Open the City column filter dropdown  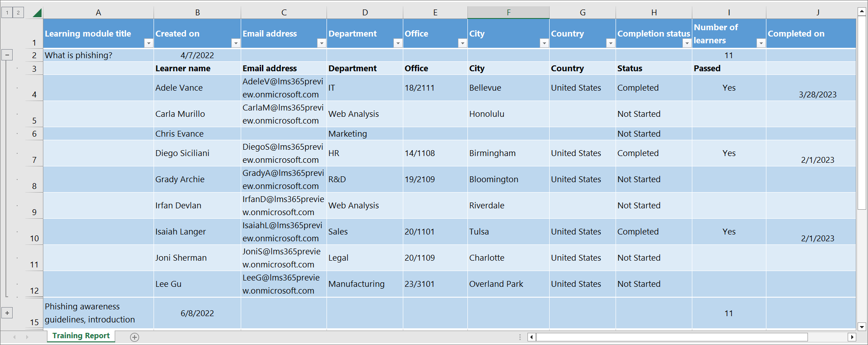(x=544, y=43)
